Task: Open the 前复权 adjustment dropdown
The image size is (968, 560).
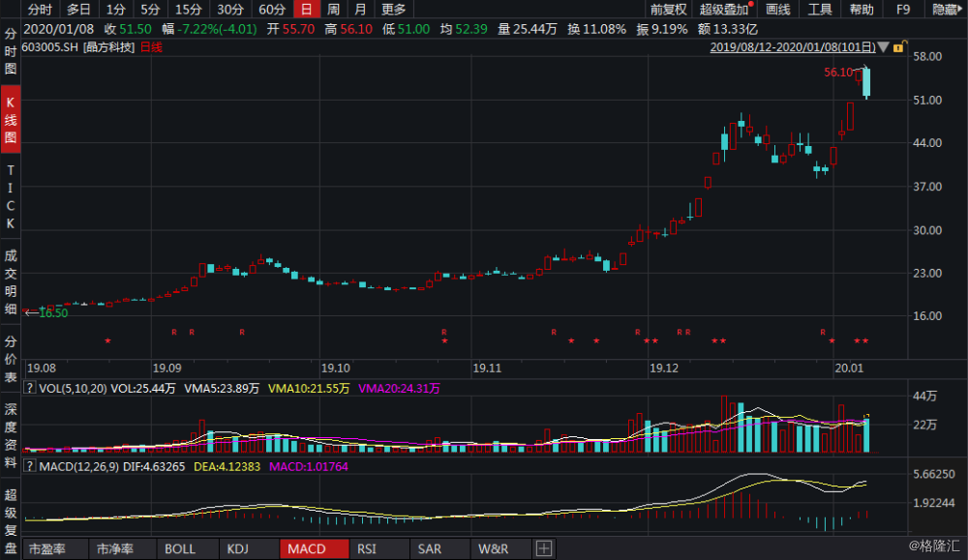Action: 668,10
